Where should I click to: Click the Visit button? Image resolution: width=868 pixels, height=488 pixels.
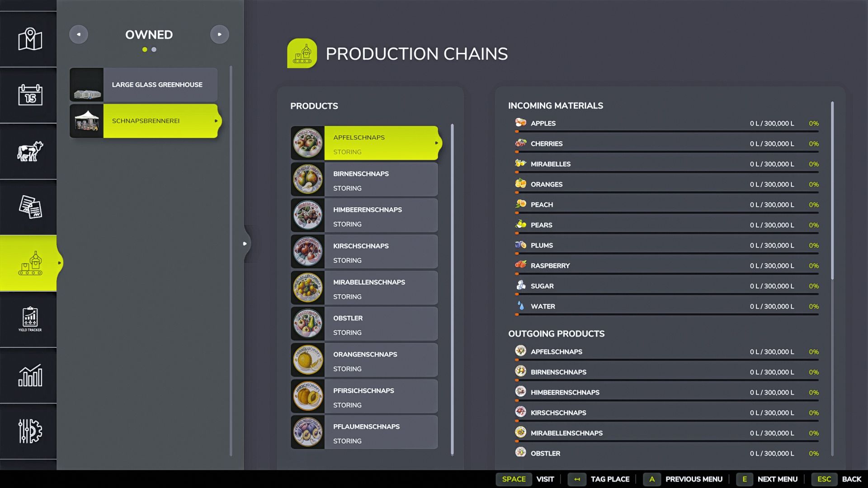(x=525, y=479)
